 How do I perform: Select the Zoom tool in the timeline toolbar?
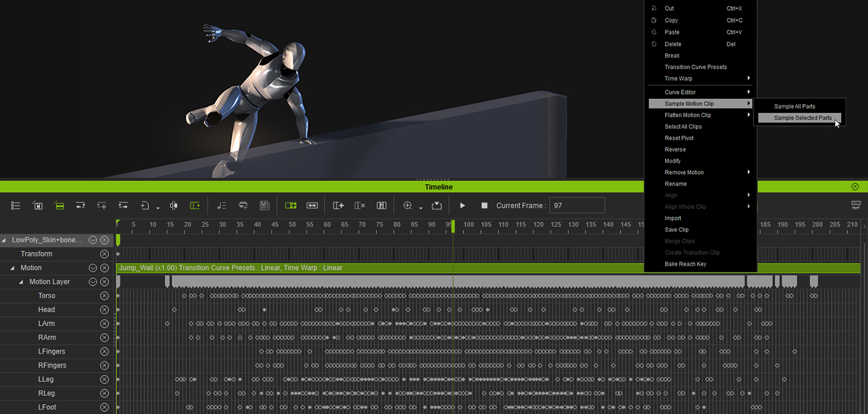point(407,205)
